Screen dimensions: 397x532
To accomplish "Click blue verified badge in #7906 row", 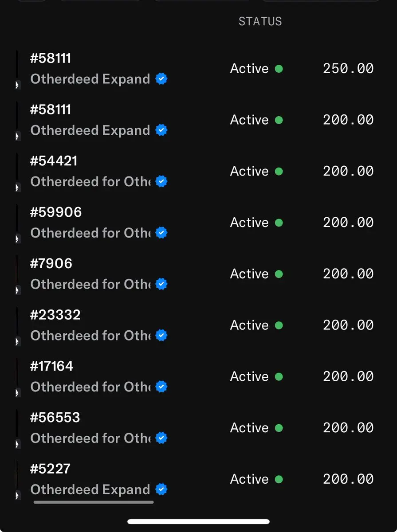I will pos(161,285).
